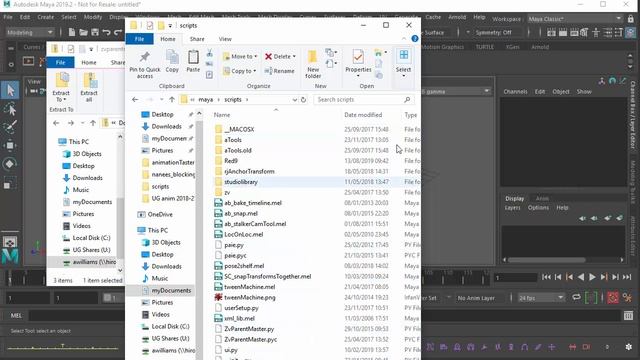Switch to the Anim layer tab
This screenshot has height=360, width=640.
[542, 198]
